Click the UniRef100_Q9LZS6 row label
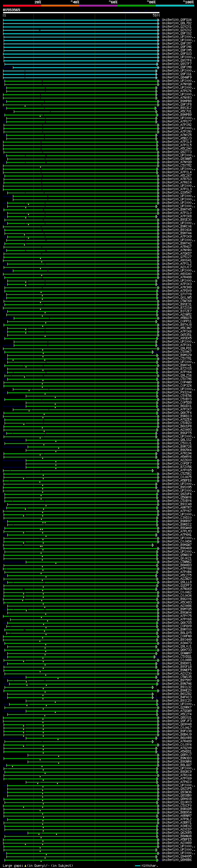The height and width of the screenshot is (868, 197). pos(177,375)
